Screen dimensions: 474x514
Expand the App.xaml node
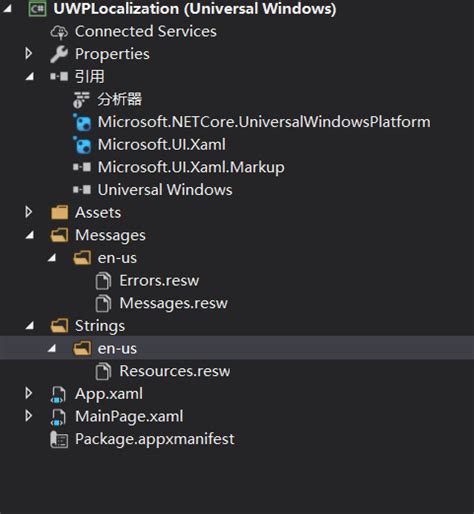coord(29,393)
